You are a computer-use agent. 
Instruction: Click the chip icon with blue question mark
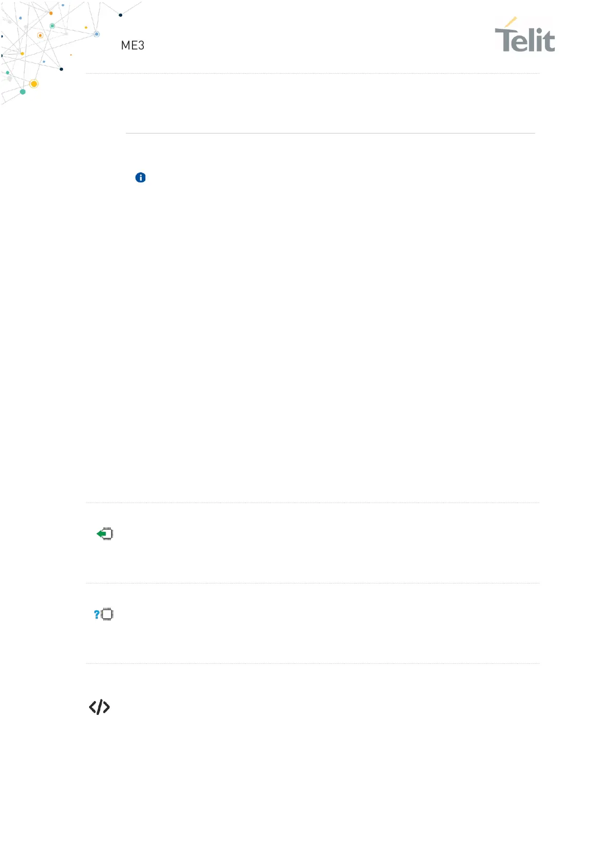(104, 614)
